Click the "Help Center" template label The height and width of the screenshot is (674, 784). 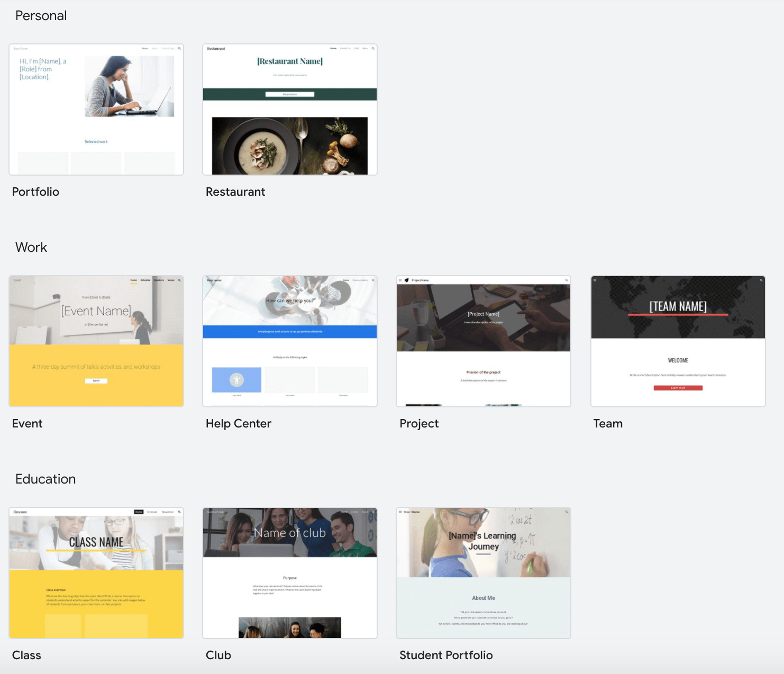click(239, 424)
